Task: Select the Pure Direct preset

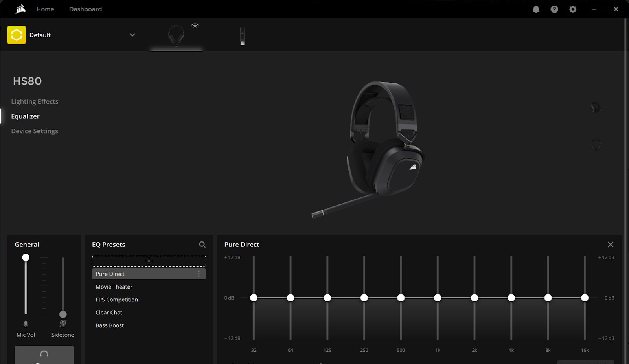Action: point(149,274)
